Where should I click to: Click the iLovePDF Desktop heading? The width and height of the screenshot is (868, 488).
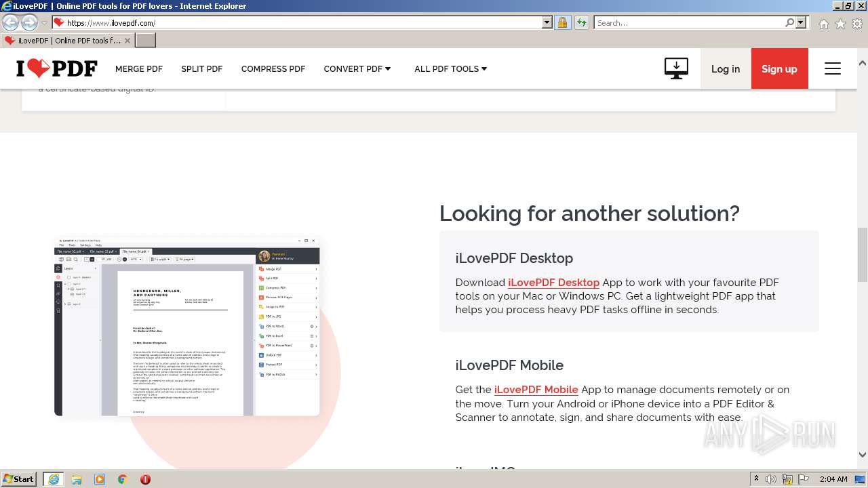pos(514,258)
